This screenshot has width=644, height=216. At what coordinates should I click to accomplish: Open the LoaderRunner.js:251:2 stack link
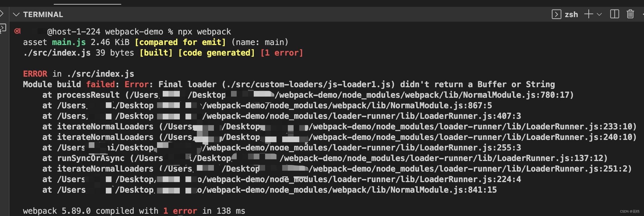point(576,169)
